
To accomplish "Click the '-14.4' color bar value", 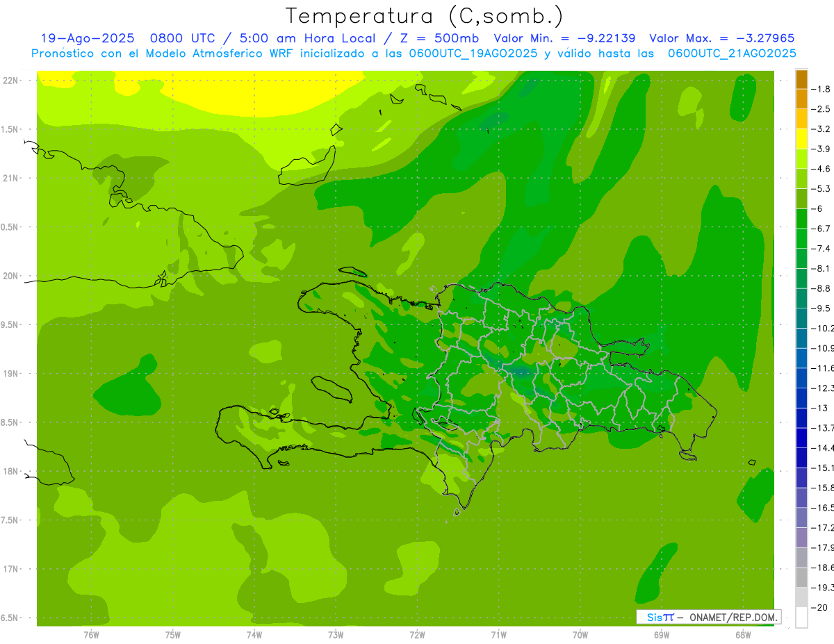I will (821, 447).
